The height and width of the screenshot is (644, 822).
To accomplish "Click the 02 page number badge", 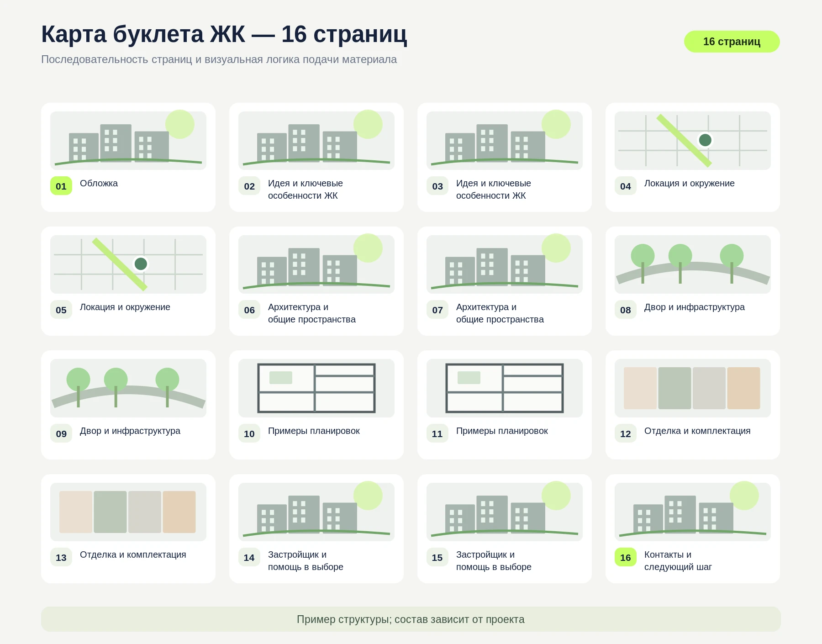I will pyautogui.click(x=249, y=186).
